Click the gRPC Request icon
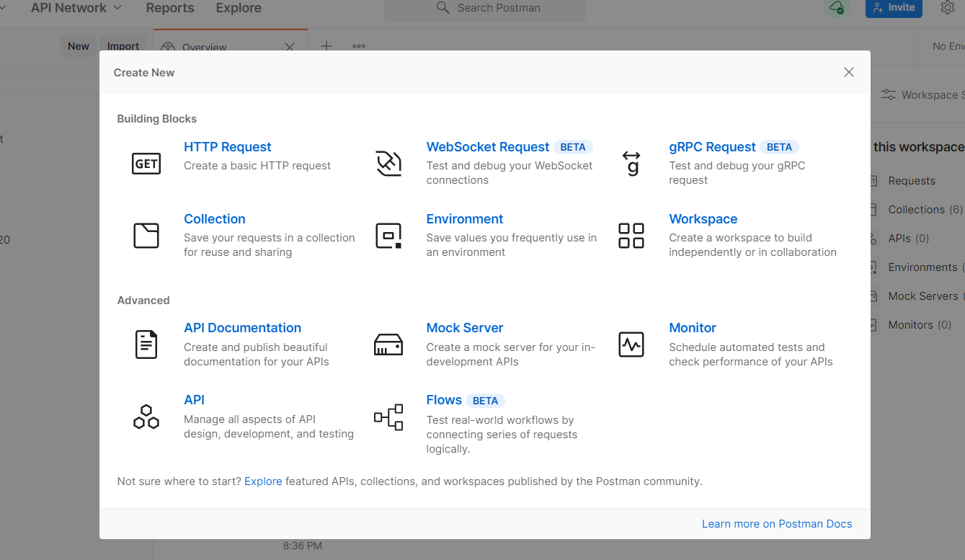 pos(631,164)
